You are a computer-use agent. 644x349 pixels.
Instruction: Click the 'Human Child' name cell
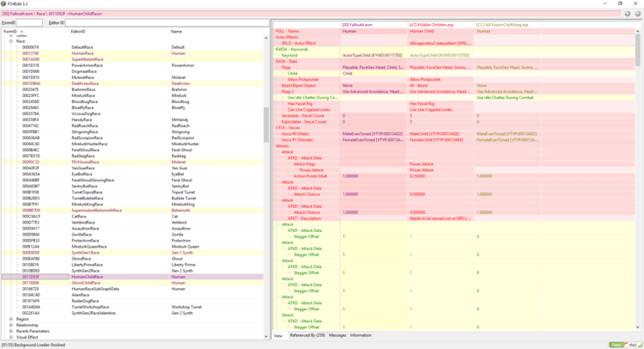click(x=440, y=31)
